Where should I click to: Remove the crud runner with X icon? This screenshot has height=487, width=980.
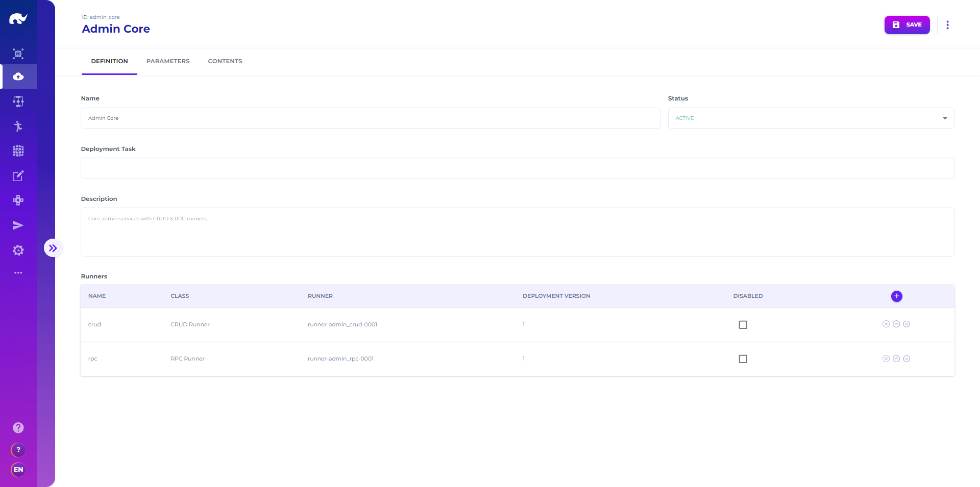point(886,324)
